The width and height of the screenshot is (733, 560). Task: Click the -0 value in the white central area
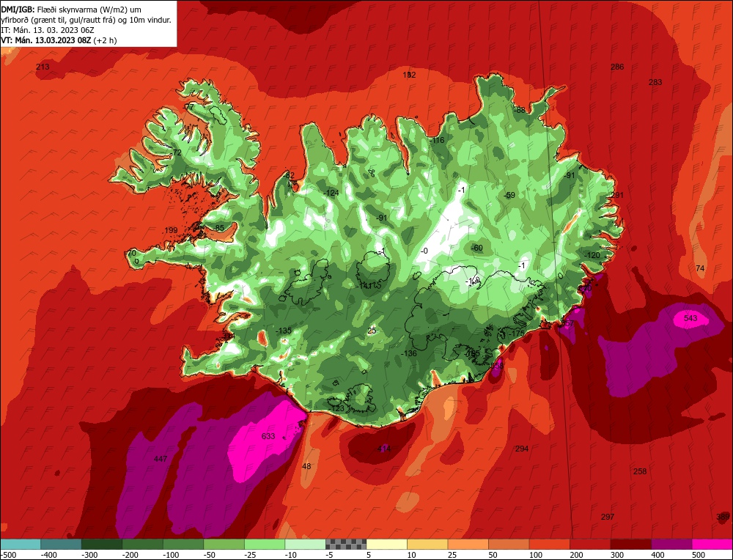click(x=424, y=251)
